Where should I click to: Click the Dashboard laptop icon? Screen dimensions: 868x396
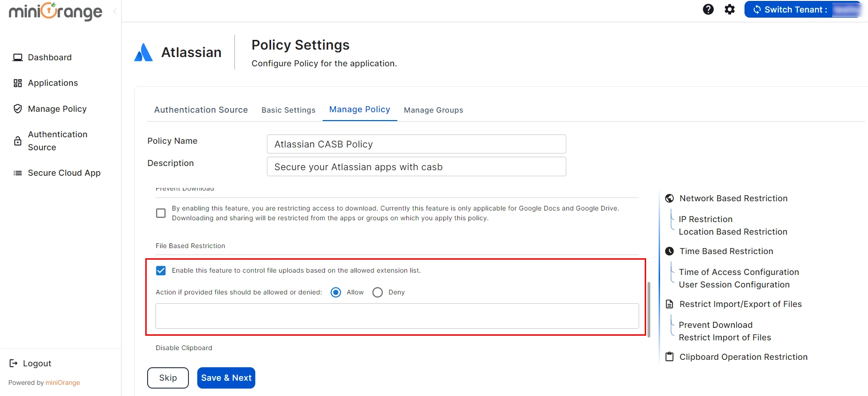click(18, 57)
